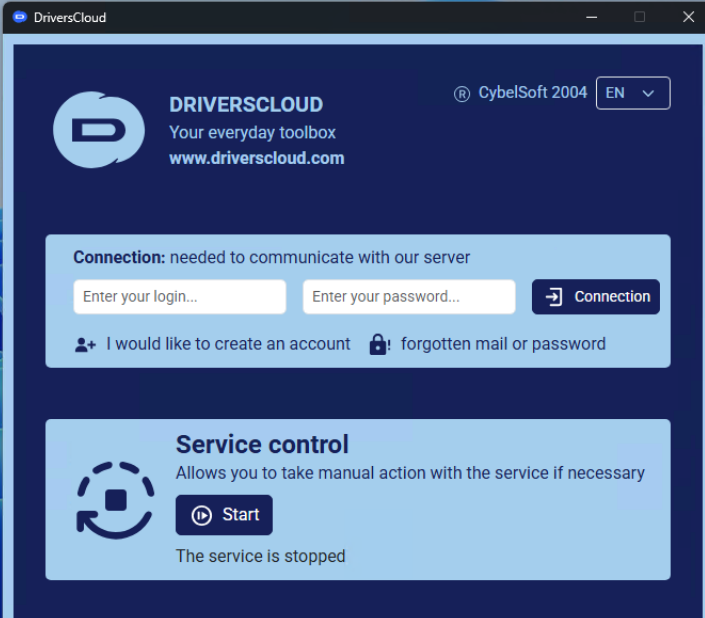
Task: Visit www.driverscloud.com link
Action: 257,158
